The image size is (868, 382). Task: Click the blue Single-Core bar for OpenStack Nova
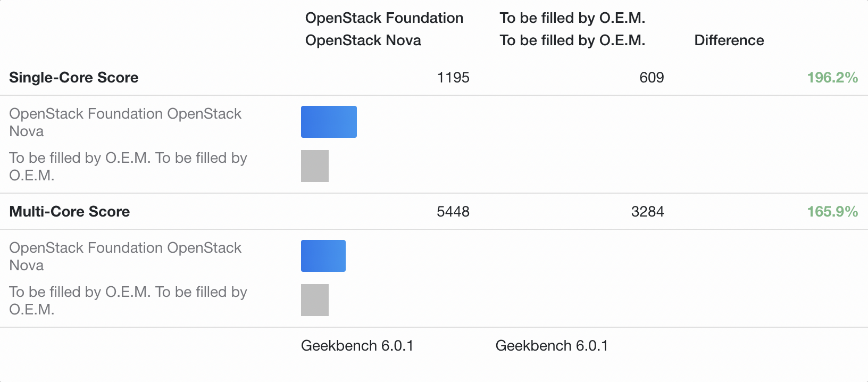point(329,122)
